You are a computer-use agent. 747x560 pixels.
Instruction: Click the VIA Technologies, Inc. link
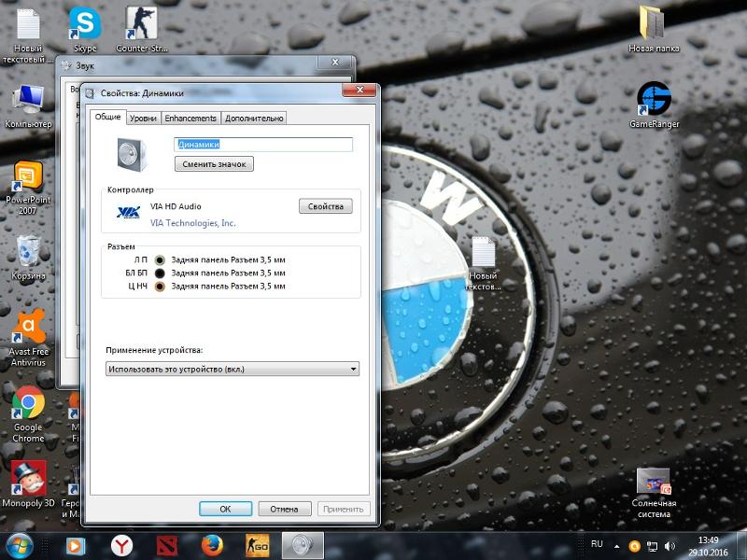pyautogui.click(x=193, y=223)
